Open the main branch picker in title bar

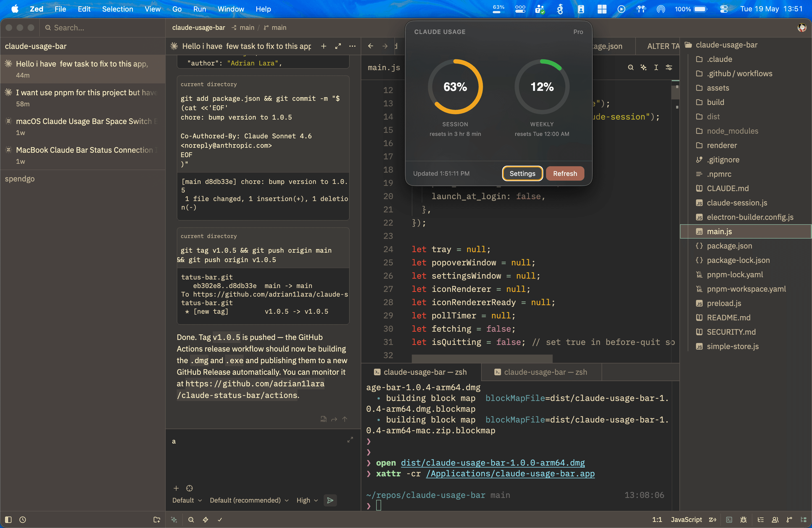pyautogui.click(x=275, y=28)
